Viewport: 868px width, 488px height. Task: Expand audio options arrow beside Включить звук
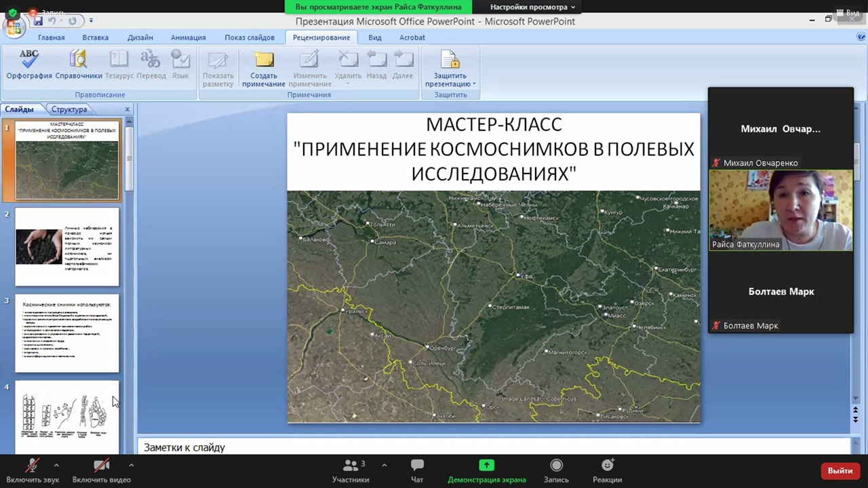click(56, 465)
